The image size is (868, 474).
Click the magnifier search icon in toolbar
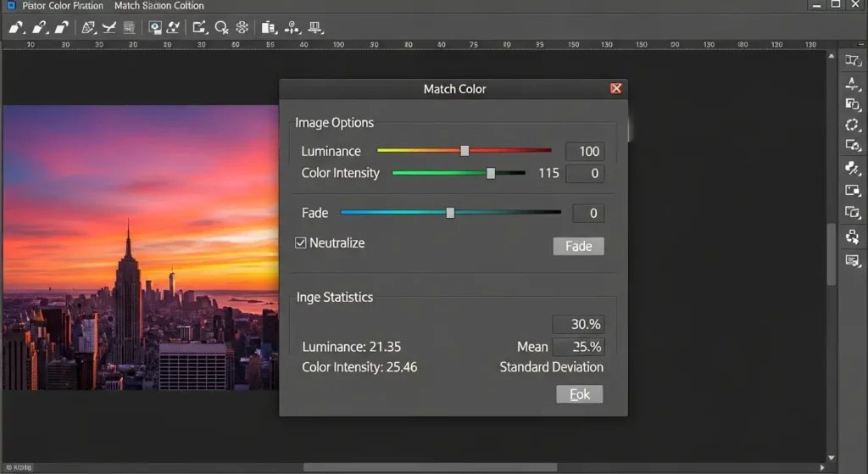[221, 27]
